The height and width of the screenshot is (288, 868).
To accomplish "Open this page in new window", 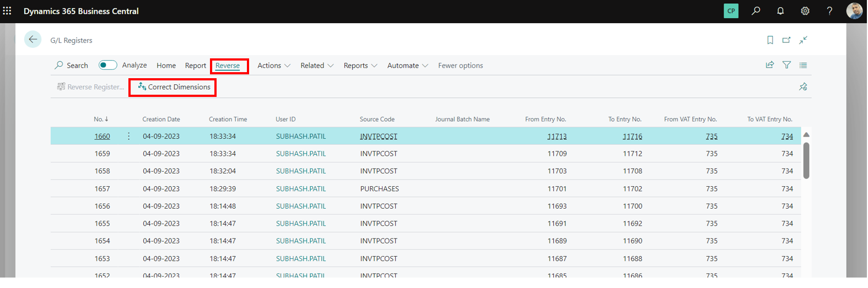I will (x=786, y=40).
